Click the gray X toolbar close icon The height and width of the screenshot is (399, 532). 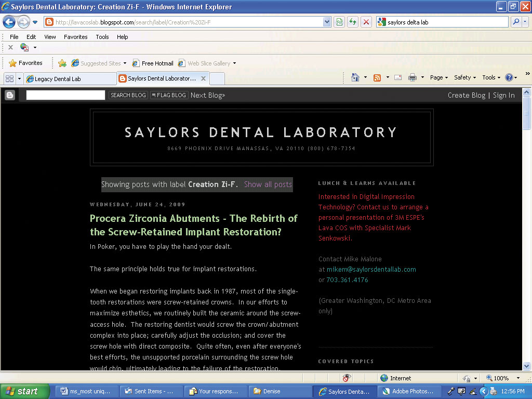click(10, 47)
